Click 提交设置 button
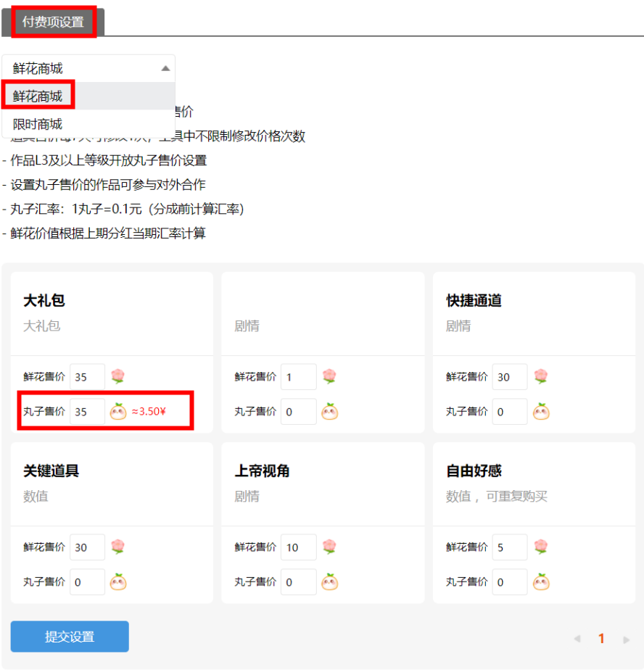This screenshot has width=644, height=670. (x=70, y=637)
